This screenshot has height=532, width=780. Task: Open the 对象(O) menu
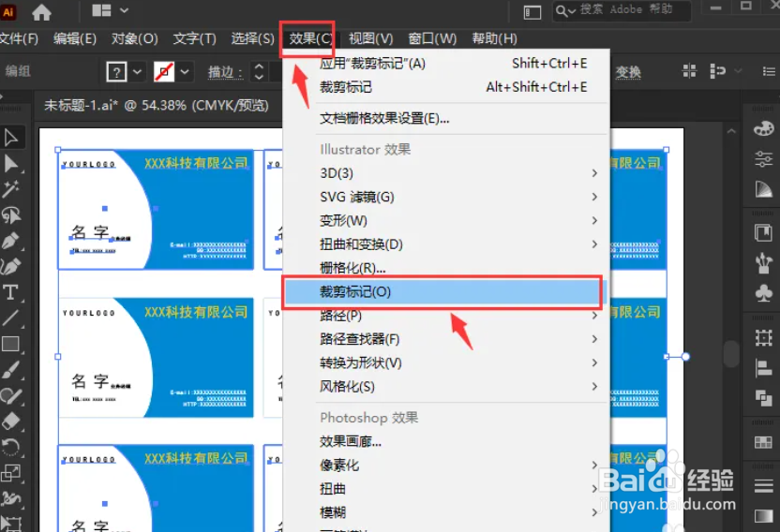(134, 38)
